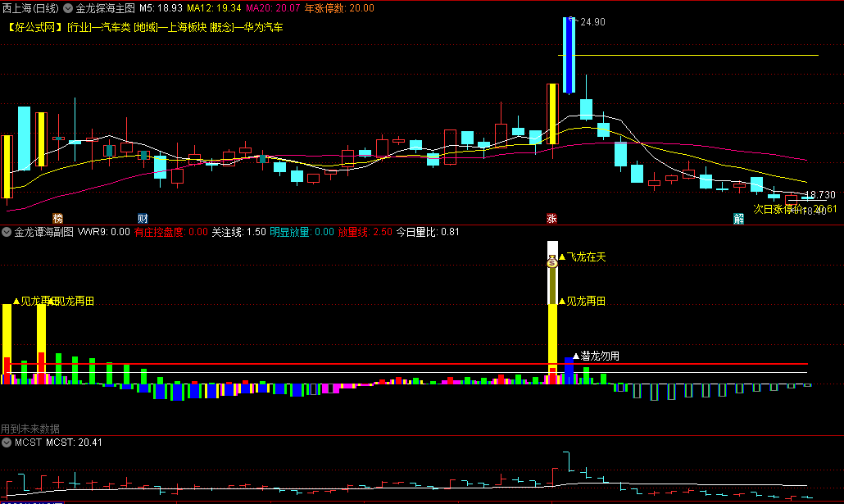Click the 次日涨停价 limit-up price label
The width and height of the screenshot is (844, 504).
(795, 209)
